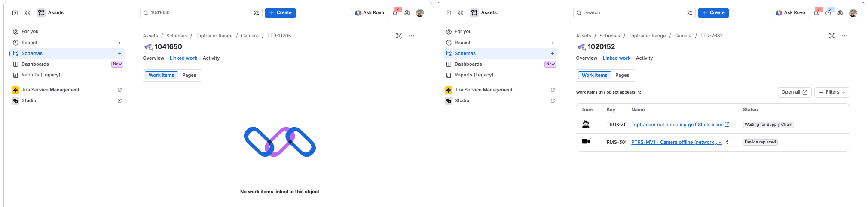Open the Activity tab for object 1020152
Screen dimensions: 868x207
click(x=644, y=58)
